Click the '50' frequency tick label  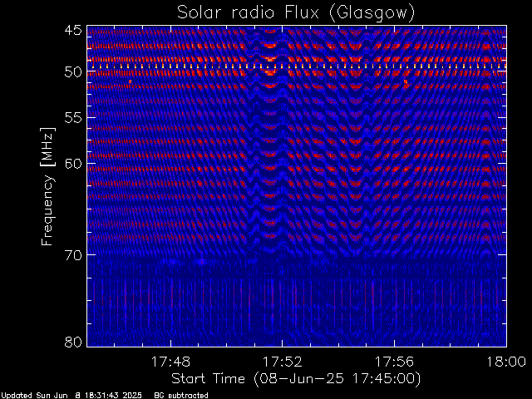(x=73, y=72)
